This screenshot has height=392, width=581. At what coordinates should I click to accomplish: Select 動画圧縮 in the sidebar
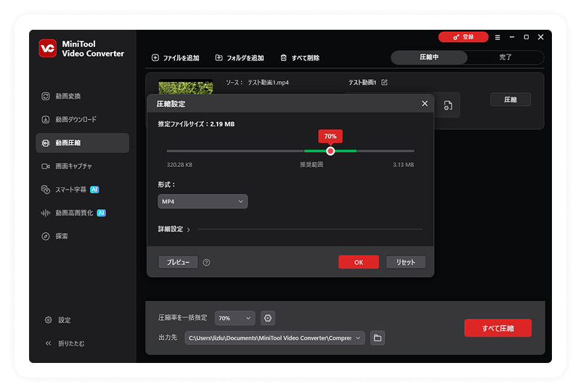pyautogui.click(x=82, y=143)
